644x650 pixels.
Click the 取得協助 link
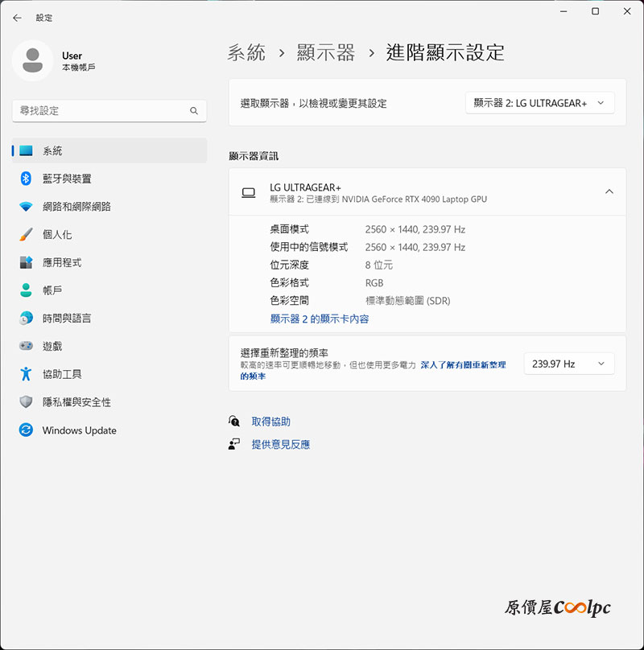tap(271, 422)
